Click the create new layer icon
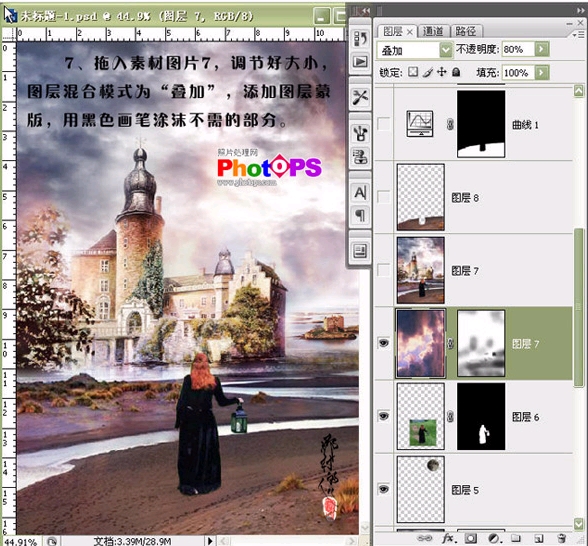588x546 pixels. 539,538
